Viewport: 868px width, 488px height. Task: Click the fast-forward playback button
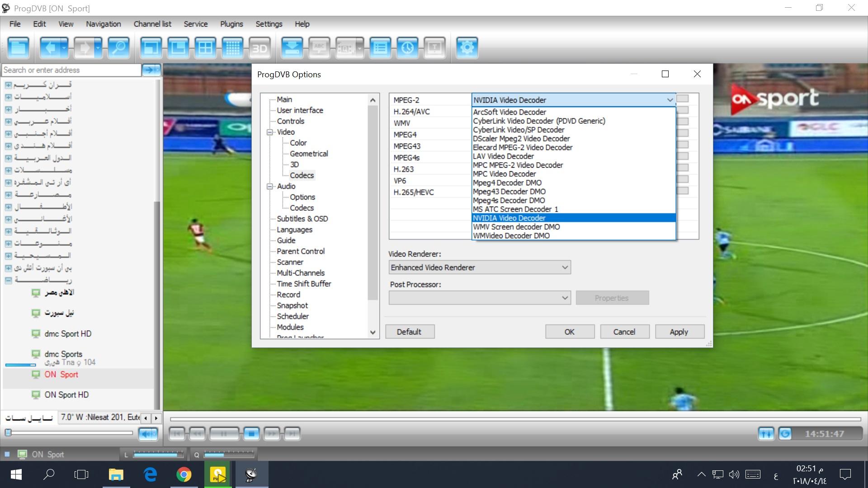coord(272,434)
